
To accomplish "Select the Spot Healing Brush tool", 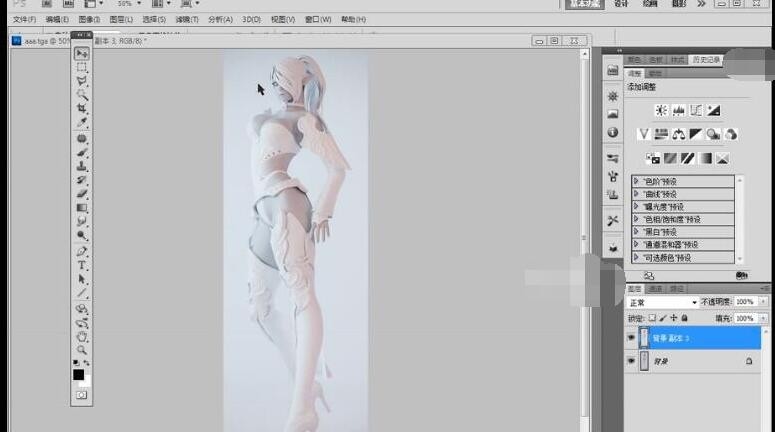I will (x=82, y=138).
